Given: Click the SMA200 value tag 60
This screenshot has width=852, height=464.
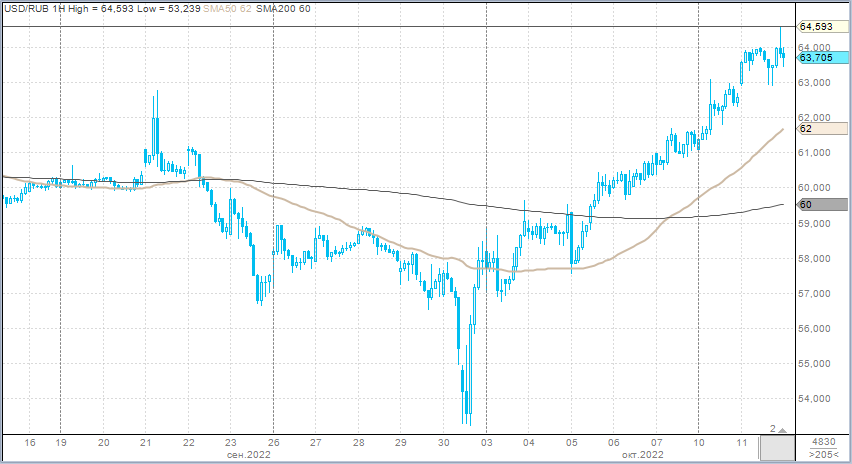Looking at the screenshot, I should [x=816, y=204].
